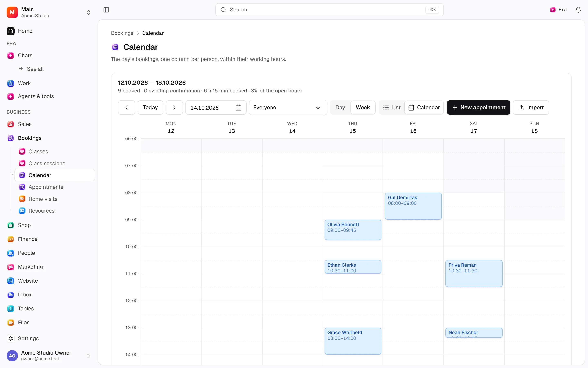Viewport: 588px width, 368px height.
Task: Switch to Week view
Action: click(x=363, y=108)
